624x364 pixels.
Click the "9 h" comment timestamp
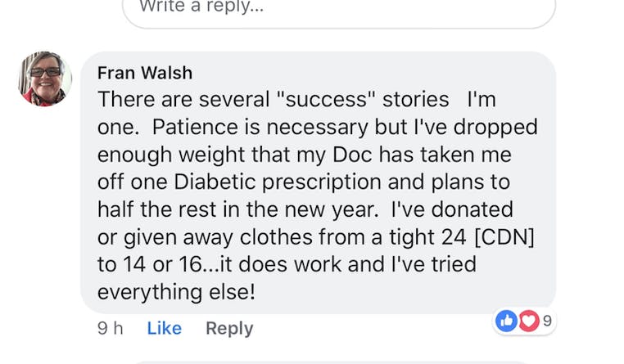(x=110, y=328)
